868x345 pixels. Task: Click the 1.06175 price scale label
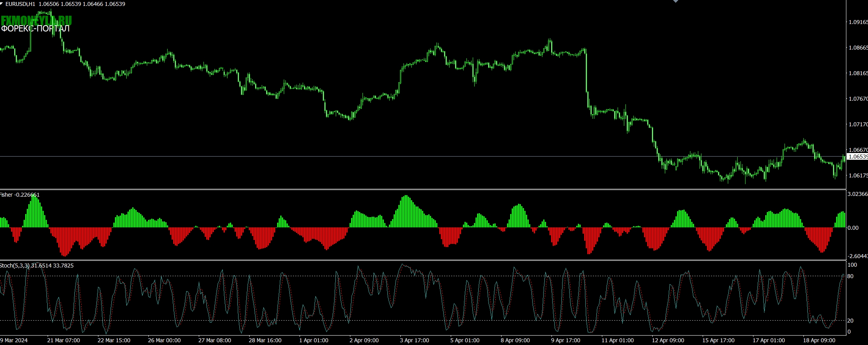[858, 175]
